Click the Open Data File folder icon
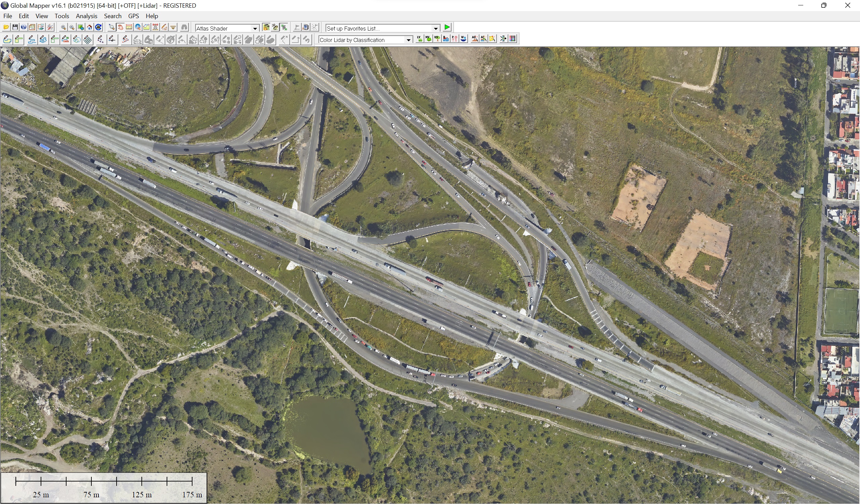Viewport: 860px width, 504px height. coord(6,27)
